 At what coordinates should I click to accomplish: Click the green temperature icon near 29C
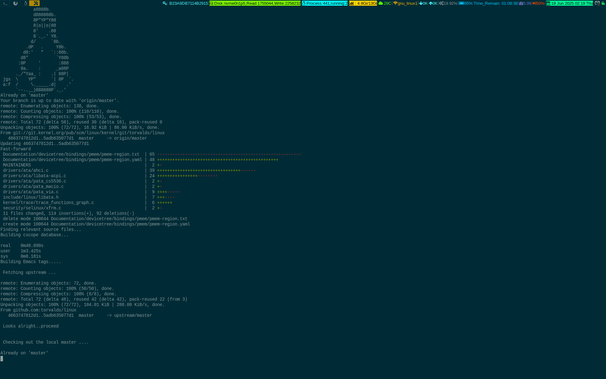click(x=381, y=3)
